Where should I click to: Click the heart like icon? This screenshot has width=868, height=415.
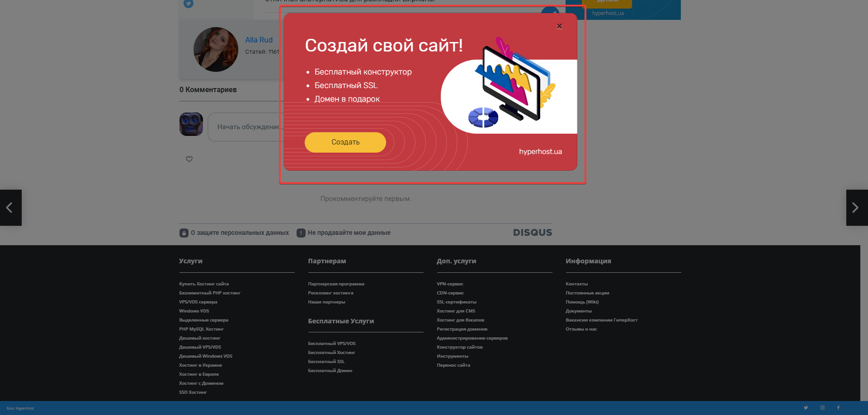[189, 159]
